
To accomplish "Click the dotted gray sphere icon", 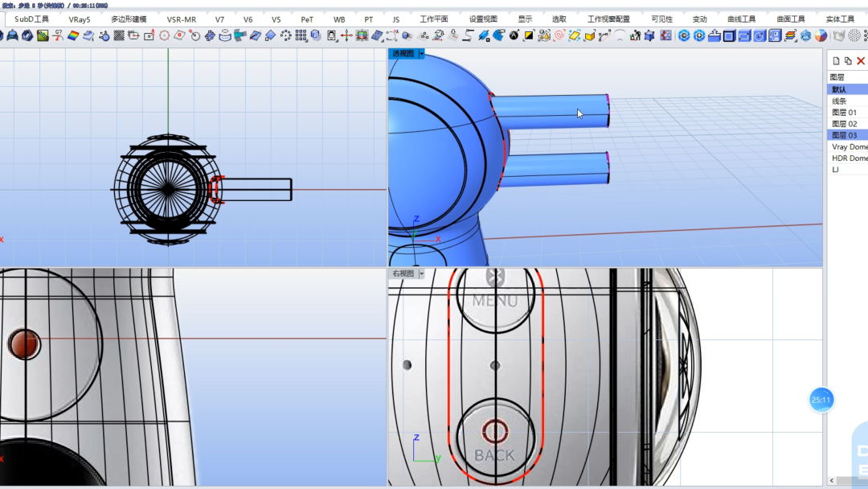I will 854,36.
